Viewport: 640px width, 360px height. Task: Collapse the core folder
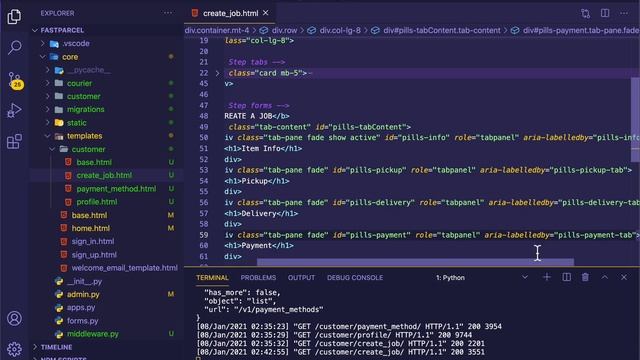click(x=70, y=57)
